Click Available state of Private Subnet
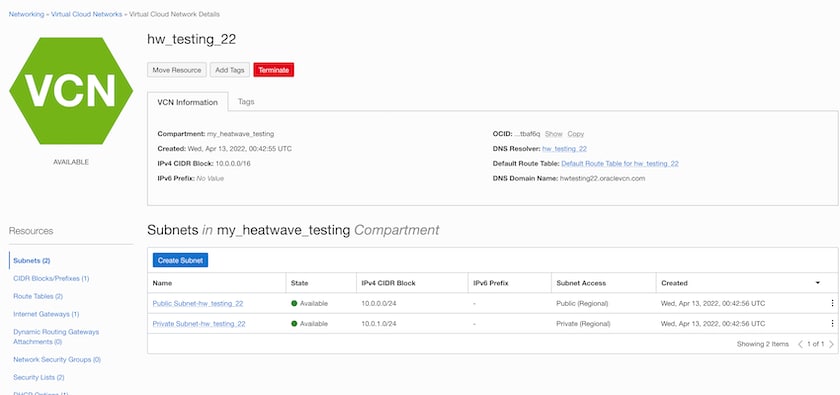The height and width of the screenshot is (395, 840). tap(310, 324)
